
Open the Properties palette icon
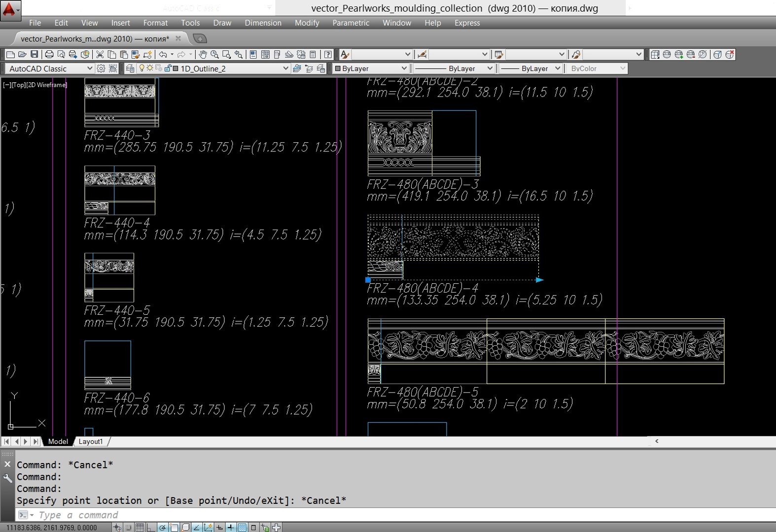[x=253, y=54]
